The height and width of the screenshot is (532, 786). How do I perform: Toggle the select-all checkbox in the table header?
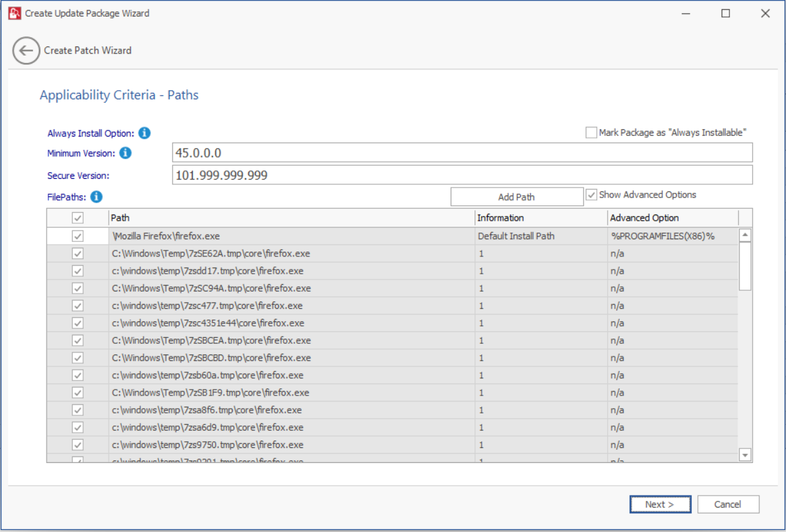(78, 218)
